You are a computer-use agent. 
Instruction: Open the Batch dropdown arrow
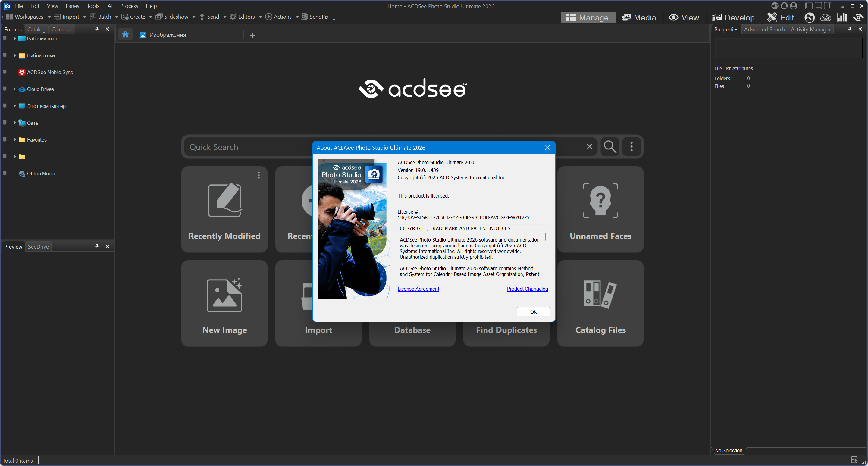[117, 17]
